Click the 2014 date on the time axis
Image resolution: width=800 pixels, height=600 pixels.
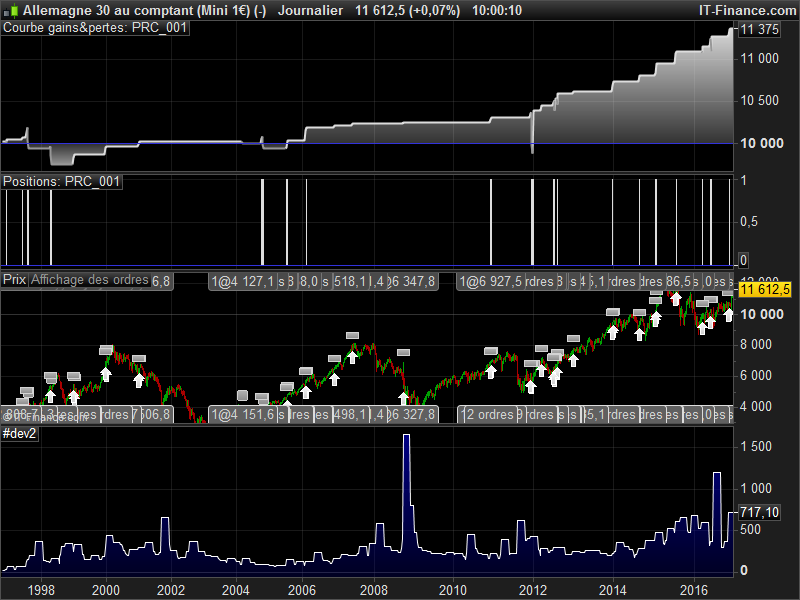pyautogui.click(x=612, y=590)
